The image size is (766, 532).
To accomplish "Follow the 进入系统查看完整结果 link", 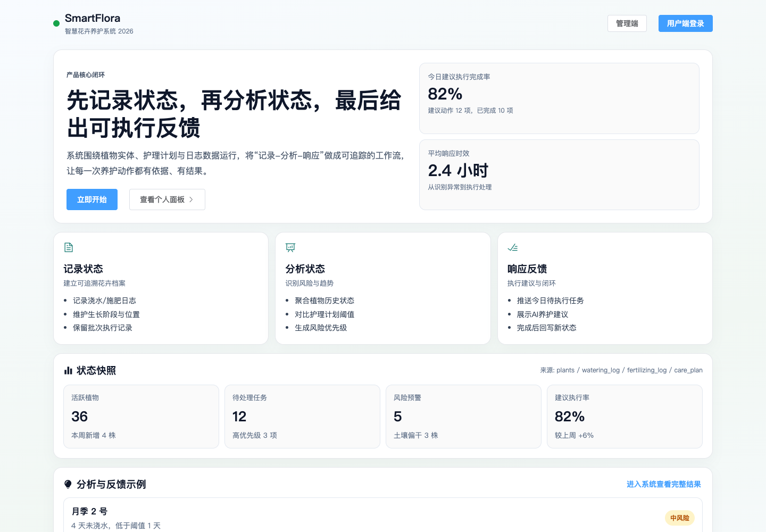I will pos(664,484).
